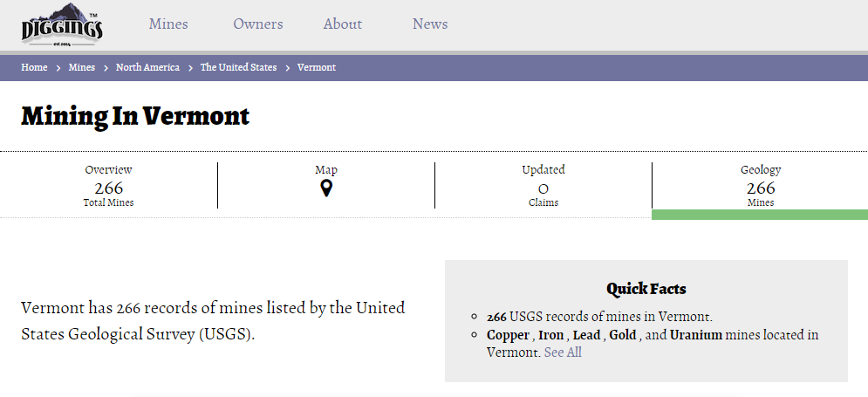Screen dimensions: 868x397
Task: Select the Geology Mines tab
Action: [760, 185]
